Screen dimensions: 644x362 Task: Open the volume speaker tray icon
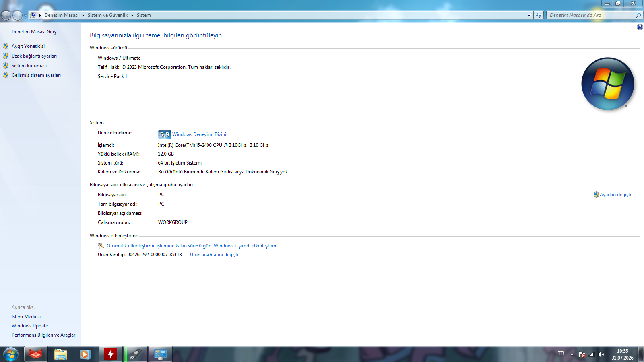click(x=601, y=354)
